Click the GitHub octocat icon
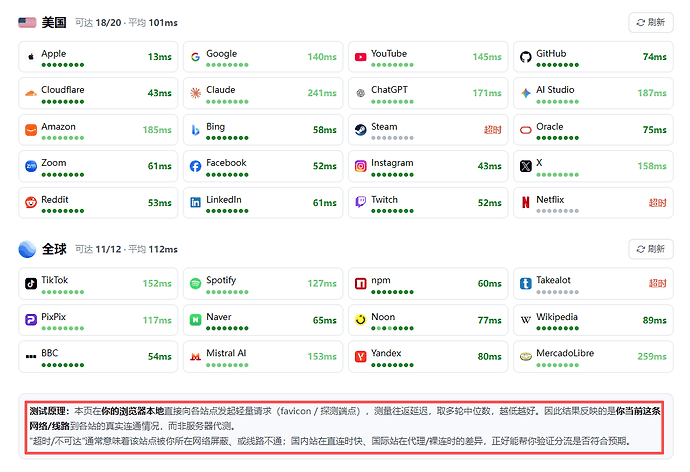Screen dimensions: 690x472 coord(525,57)
